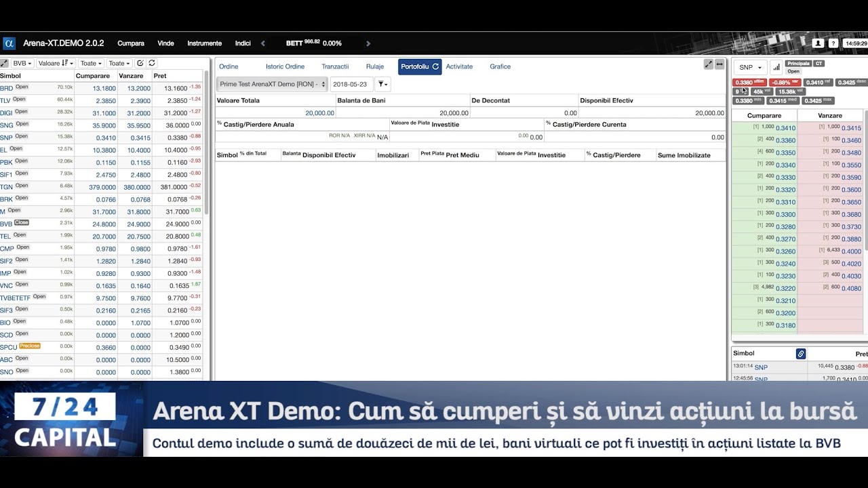
Task: Click the 0.3380 ultim price badge
Action: pyautogui.click(x=749, y=83)
